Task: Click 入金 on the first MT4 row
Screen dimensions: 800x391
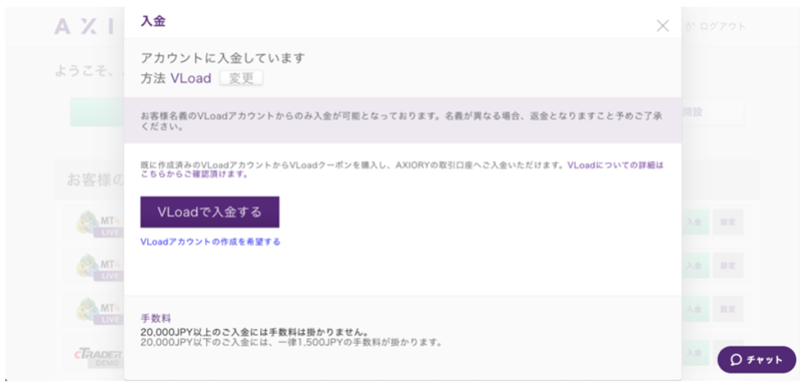Action: pyautogui.click(x=695, y=222)
